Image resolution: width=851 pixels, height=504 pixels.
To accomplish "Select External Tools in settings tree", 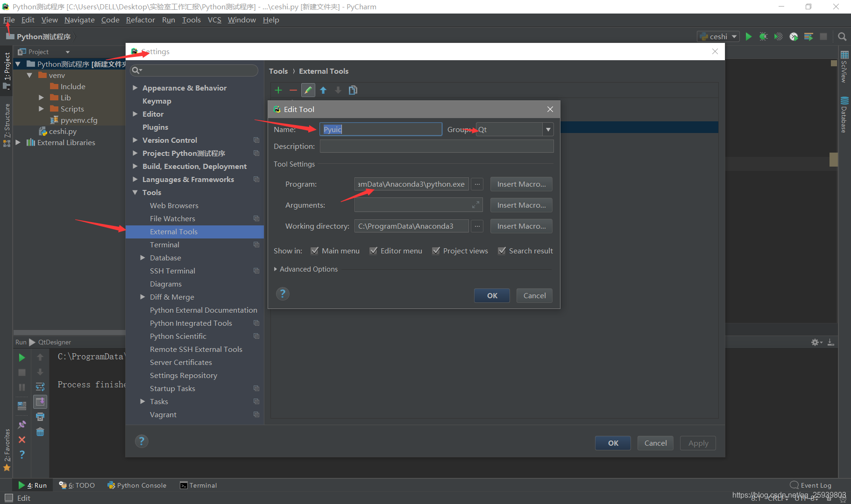I will tap(195, 231).
